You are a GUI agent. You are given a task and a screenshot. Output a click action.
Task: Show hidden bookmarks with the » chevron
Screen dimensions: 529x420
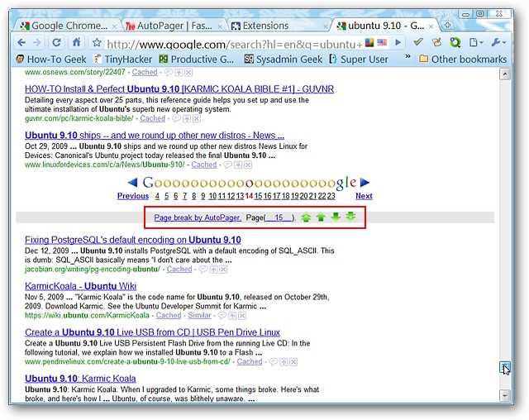(x=407, y=56)
